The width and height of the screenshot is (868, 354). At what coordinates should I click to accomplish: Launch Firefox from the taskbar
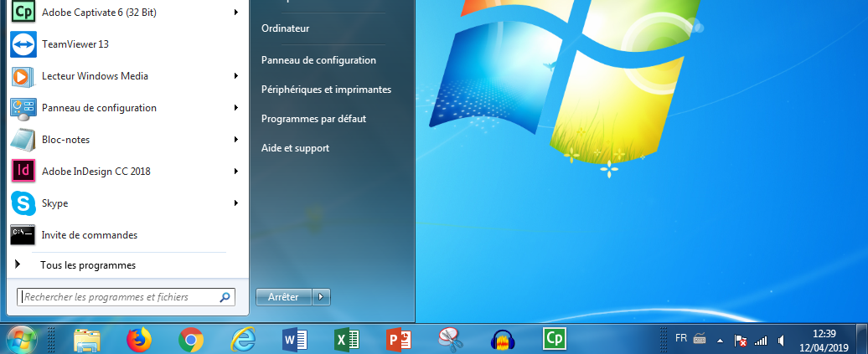point(139,340)
